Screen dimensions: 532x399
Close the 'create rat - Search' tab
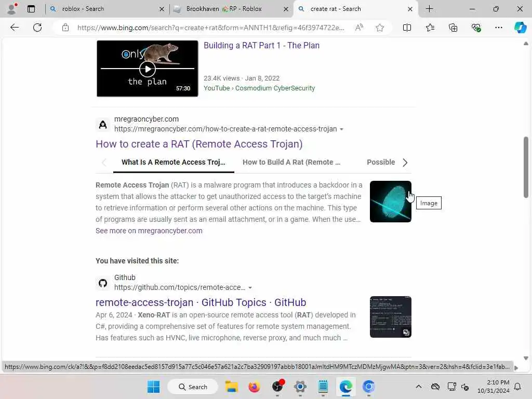pos(410,9)
